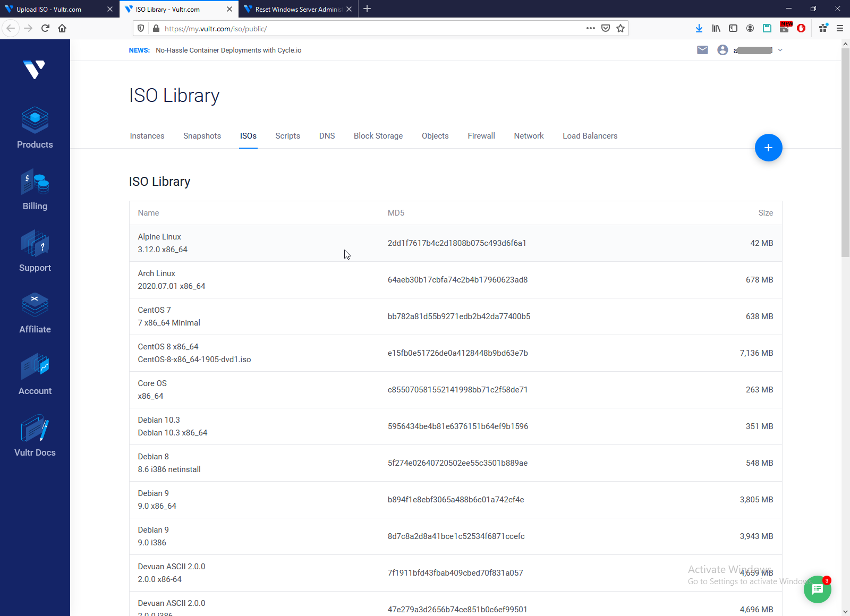This screenshot has width=850, height=616.
Task: Click the green floppy disk extension icon
Action: click(x=767, y=28)
